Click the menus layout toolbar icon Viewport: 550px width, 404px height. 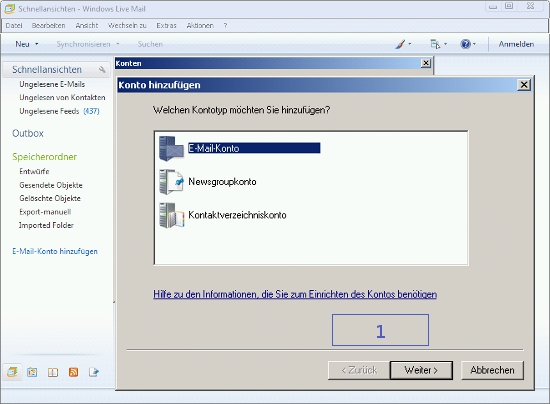click(x=435, y=44)
